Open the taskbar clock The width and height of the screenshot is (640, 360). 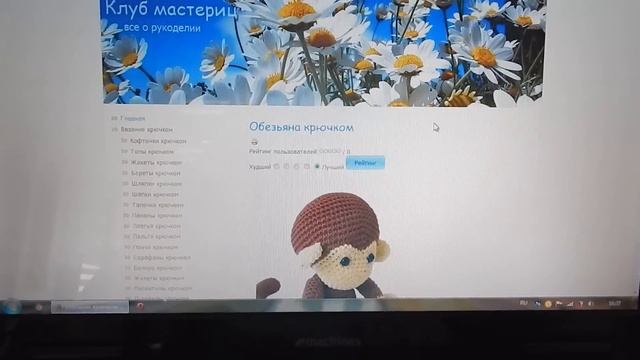point(614,303)
